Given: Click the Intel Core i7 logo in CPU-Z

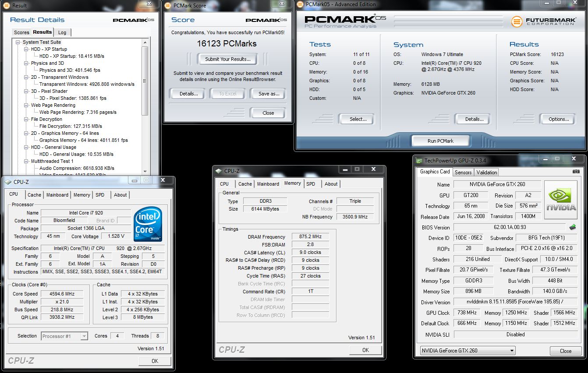Looking at the screenshot, I should [148, 224].
